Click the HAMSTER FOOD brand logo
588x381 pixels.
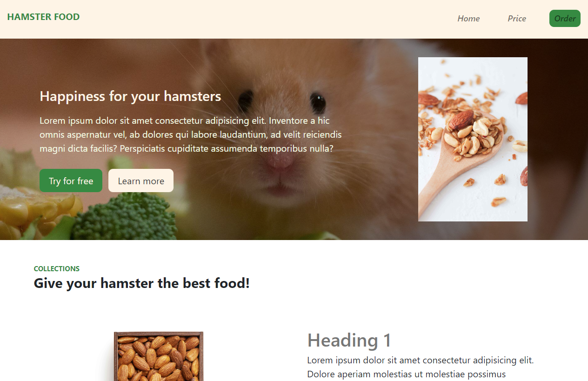pyautogui.click(x=43, y=17)
